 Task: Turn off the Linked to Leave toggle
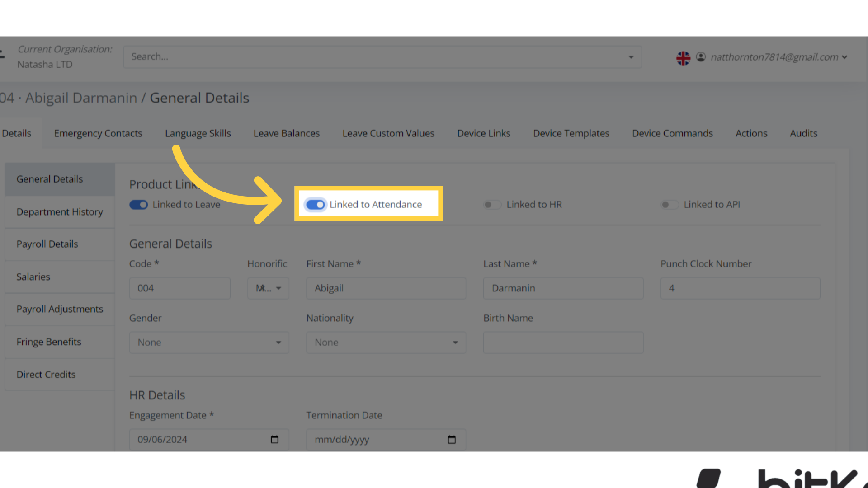coord(138,204)
